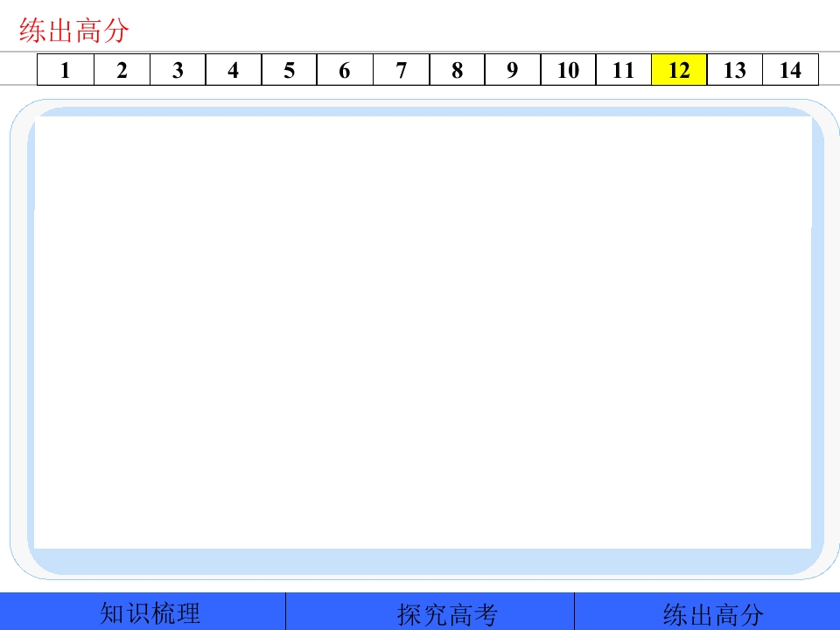Go to question 11
This screenshot has height=630, width=840.
tap(624, 70)
